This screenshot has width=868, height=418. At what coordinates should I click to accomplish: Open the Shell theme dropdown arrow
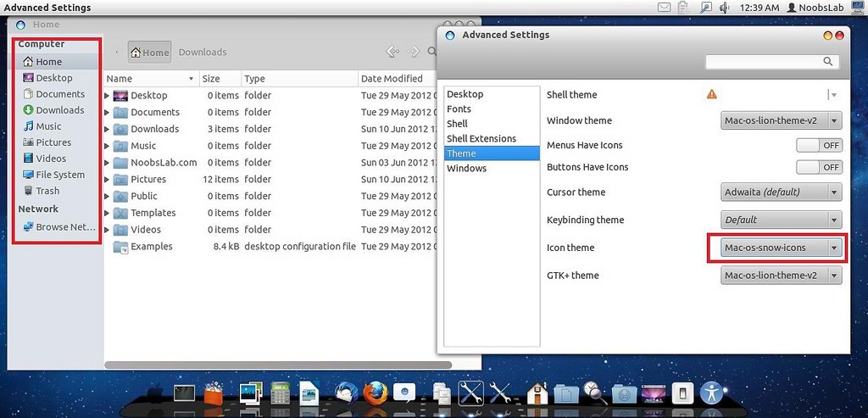834,95
